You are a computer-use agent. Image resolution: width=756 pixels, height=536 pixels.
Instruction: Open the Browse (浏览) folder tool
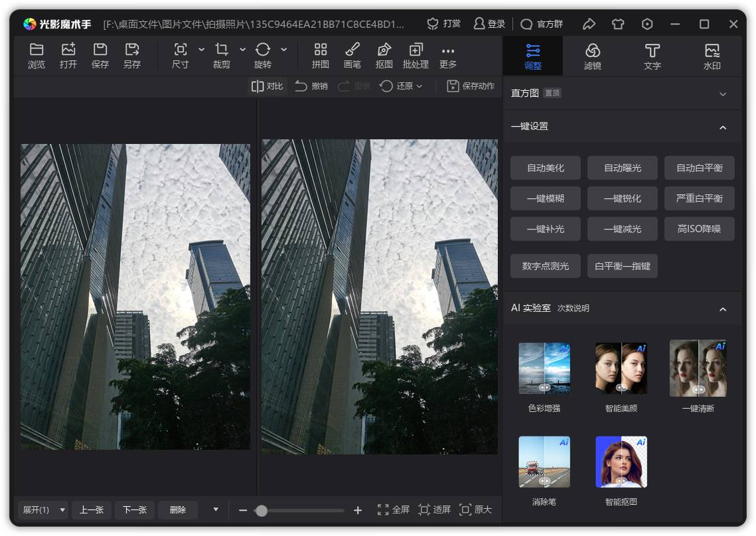[37, 56]
